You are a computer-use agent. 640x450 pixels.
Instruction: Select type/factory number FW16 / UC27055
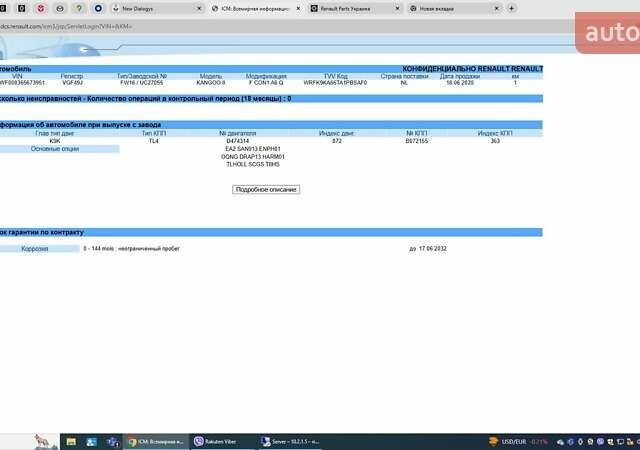(x=142, y=83)
